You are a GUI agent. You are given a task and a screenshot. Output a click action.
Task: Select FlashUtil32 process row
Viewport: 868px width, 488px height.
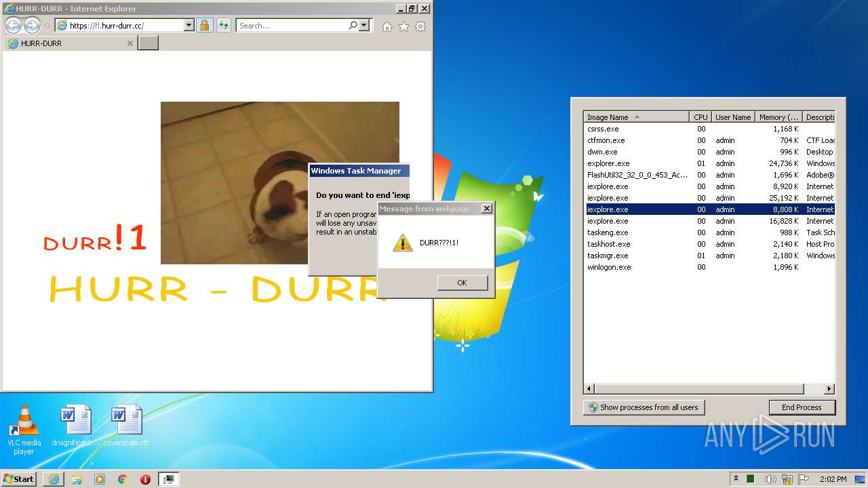point(710,175)
